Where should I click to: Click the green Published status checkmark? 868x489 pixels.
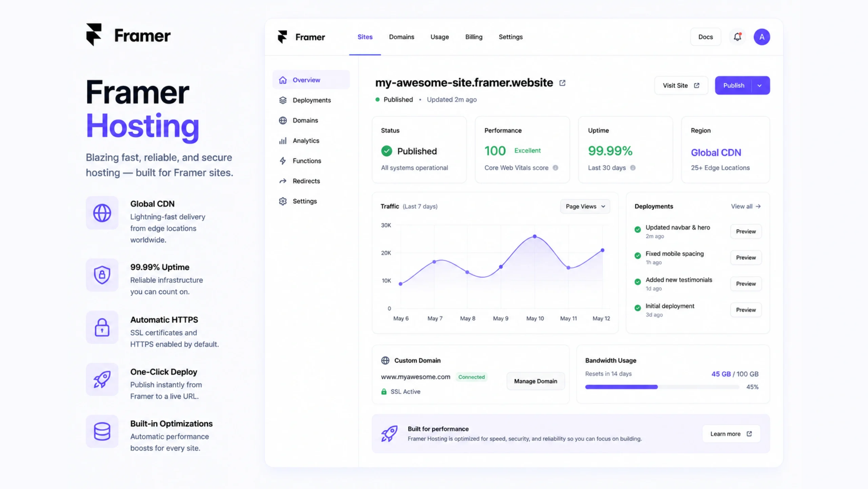click(387, 151)
